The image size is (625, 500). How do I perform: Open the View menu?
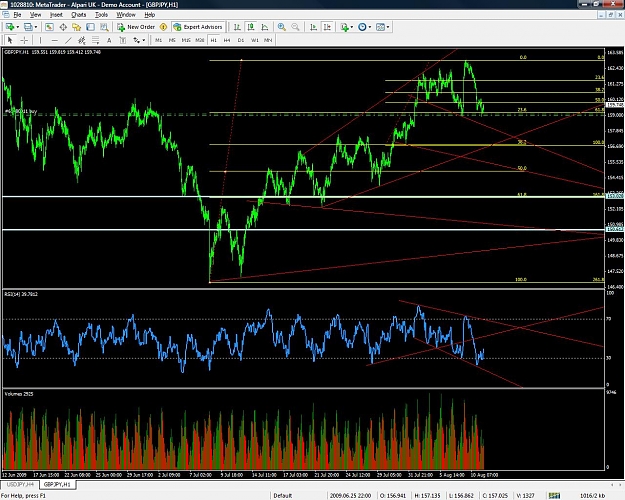coord(35,15)
